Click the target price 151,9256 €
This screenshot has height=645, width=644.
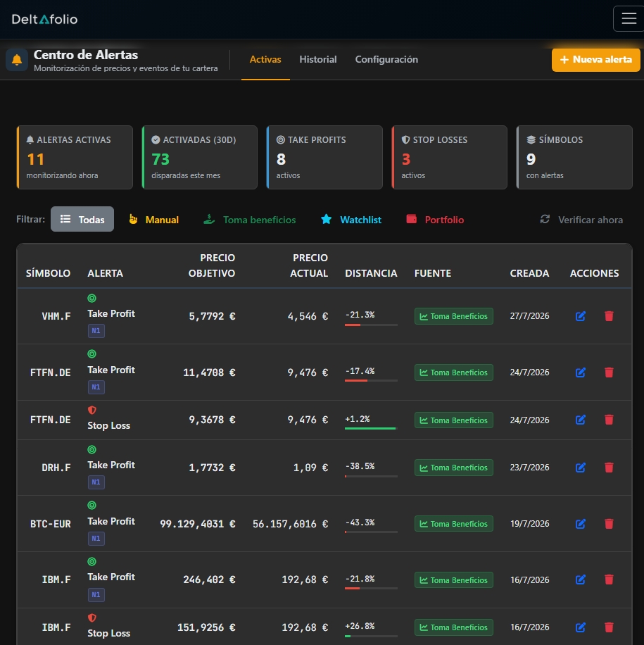(206, 627)
